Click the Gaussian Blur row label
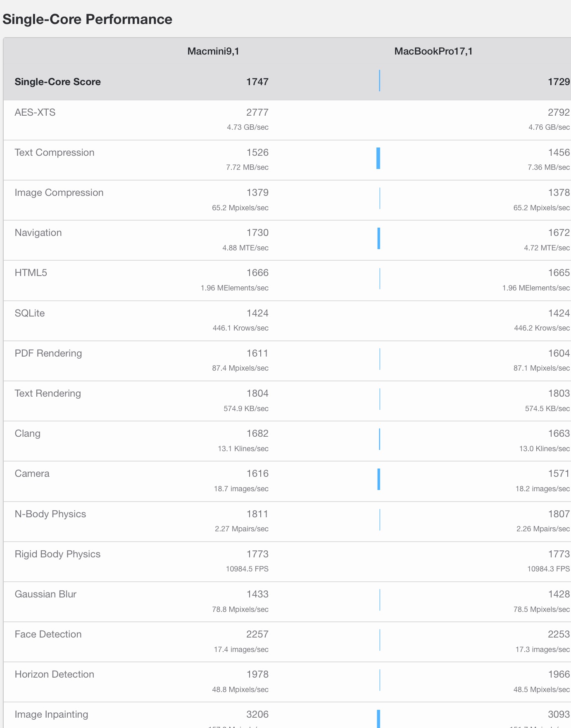The image size is (571, 728). (46, 594)
